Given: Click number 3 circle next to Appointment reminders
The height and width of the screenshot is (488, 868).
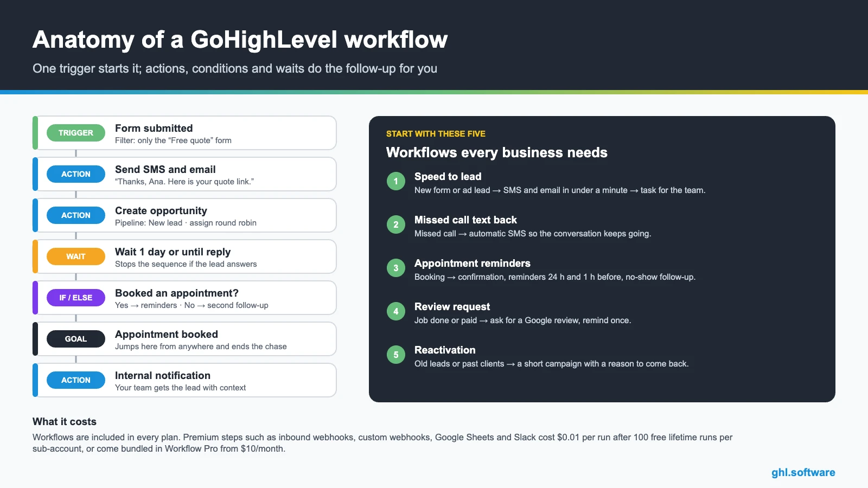Looking at the screenshot, I should (396, 268).
